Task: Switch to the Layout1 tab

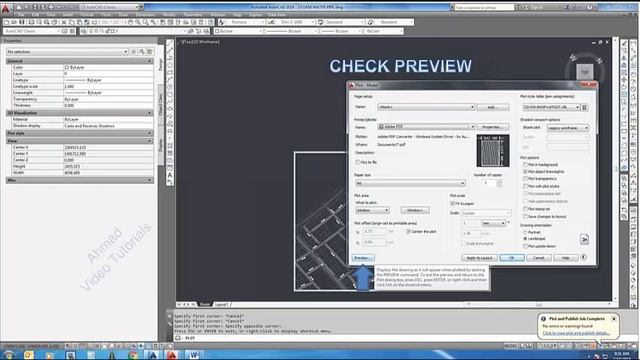Action: click(221, 304)
